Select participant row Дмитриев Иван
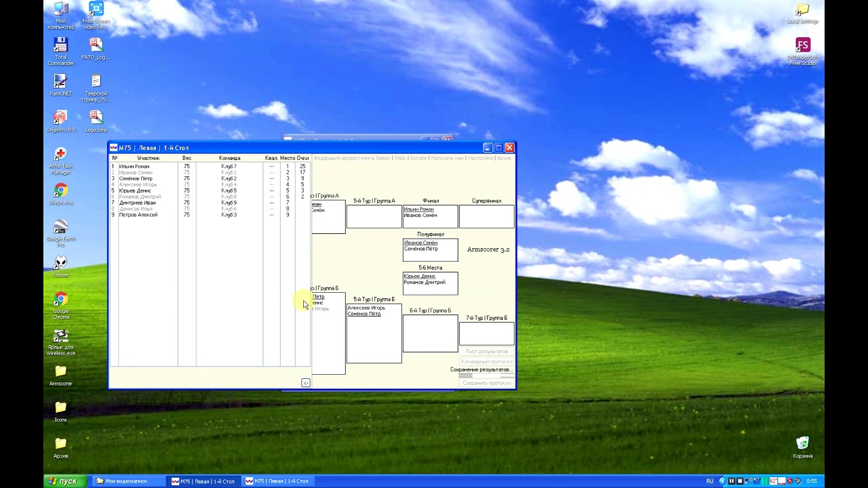 coord(210,203)
